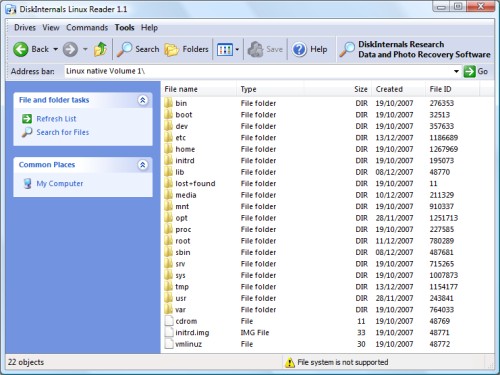500x375 pixels.
Task: Click the Views columns icon
Action: [x=225, y=50]
